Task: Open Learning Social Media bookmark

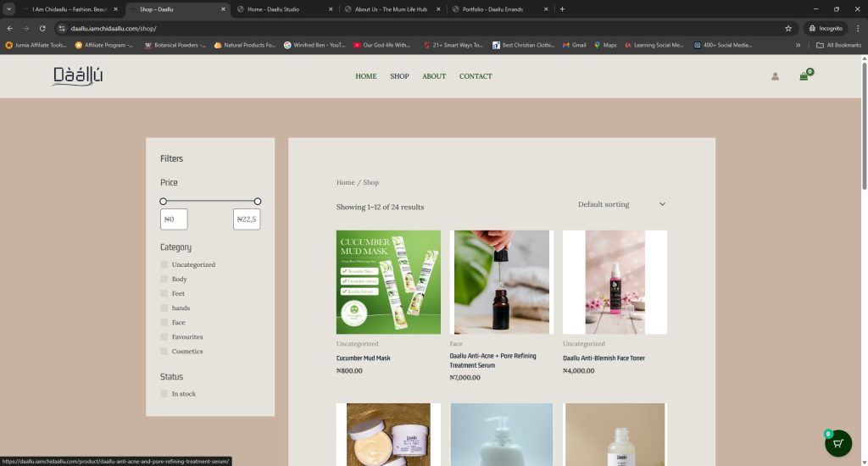Action: 654,46
